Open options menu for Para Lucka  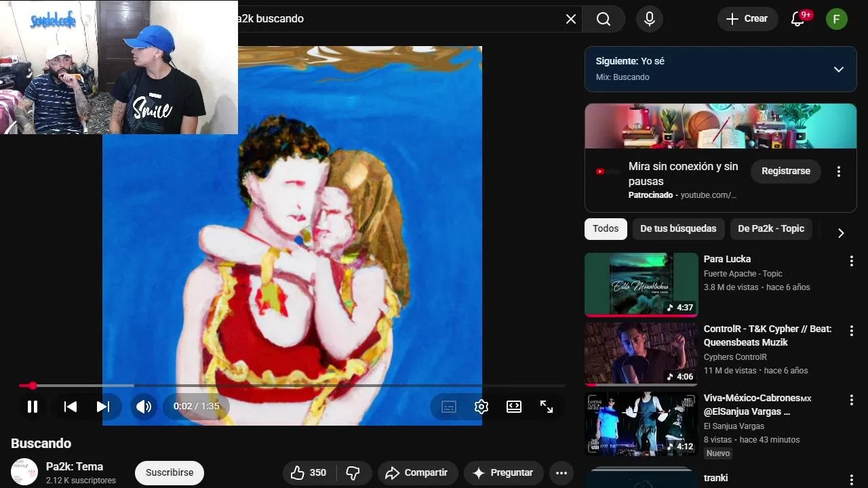[852, 261]
